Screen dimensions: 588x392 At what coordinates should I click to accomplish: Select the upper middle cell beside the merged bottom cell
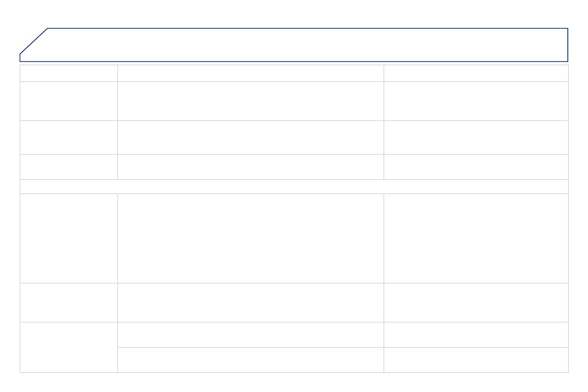click(x=250, y=334)
